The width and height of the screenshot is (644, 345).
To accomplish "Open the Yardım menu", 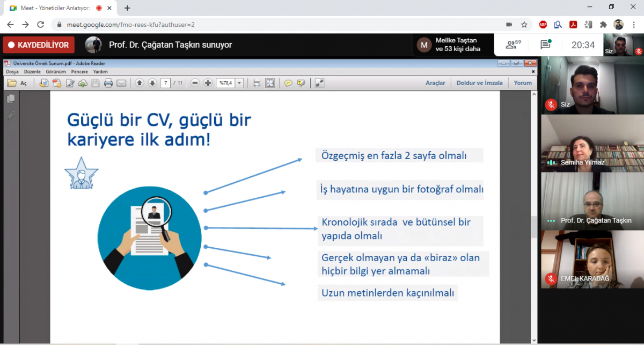I will (x=100, y=71).
